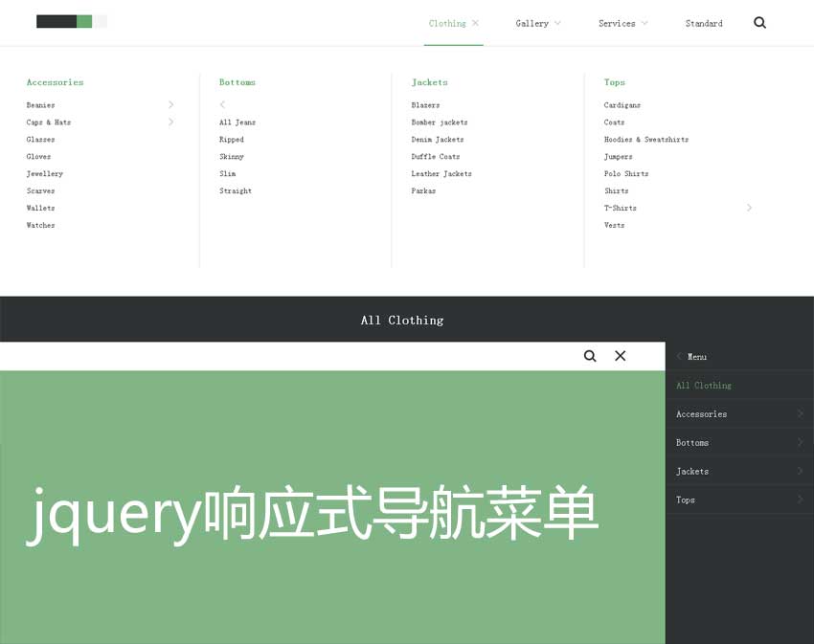Expand the Beanies submenu arrow
Image resolution: width=814 pixels, height=644 pixels.
coord(170,105)
